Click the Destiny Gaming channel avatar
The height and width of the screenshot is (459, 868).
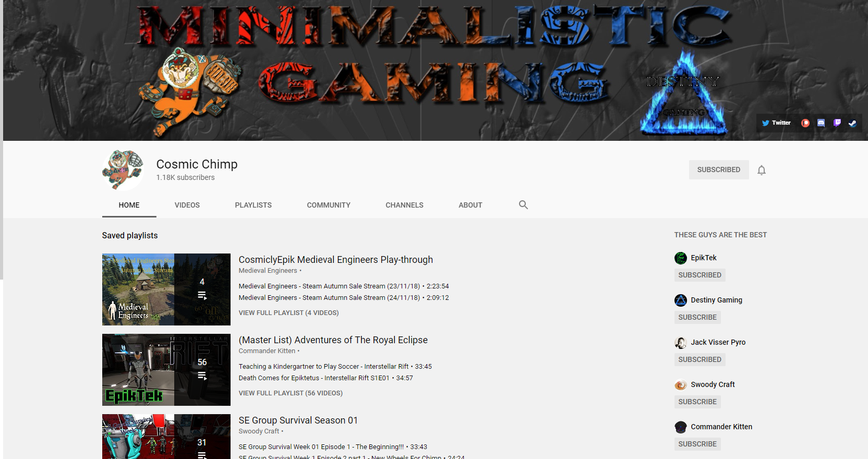point(681,300)
